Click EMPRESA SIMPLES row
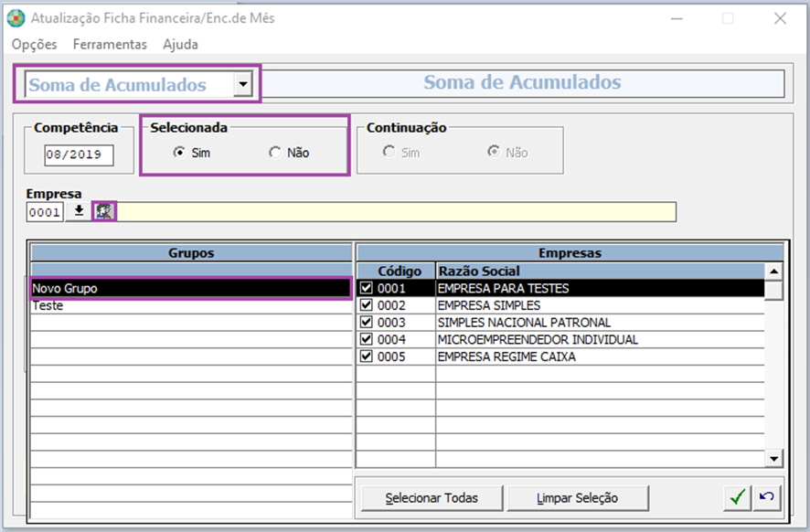Screen dimensions: 810x532 [x=560, y=305]
